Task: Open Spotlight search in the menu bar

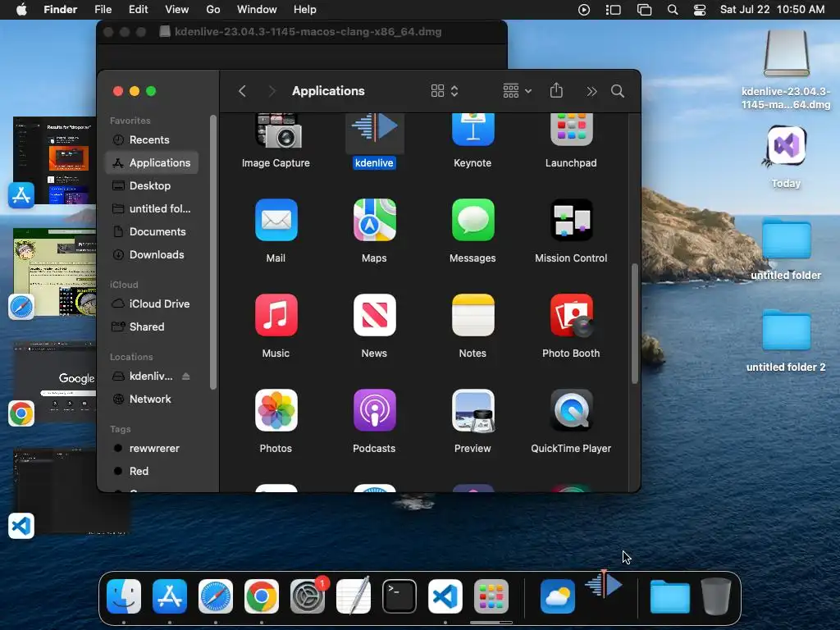Action: (x=673, y=10)
